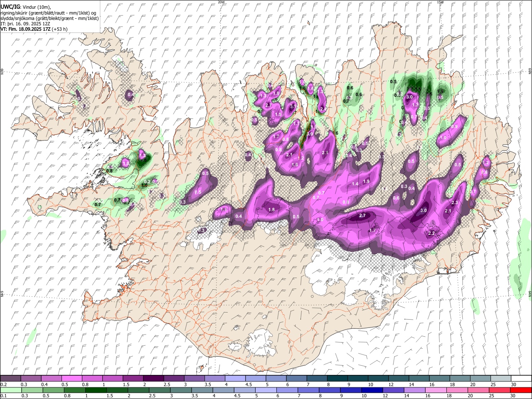Click the pale green swatch above lower scale 0.1
The image size is (532, 399).
tap(10, 390)
